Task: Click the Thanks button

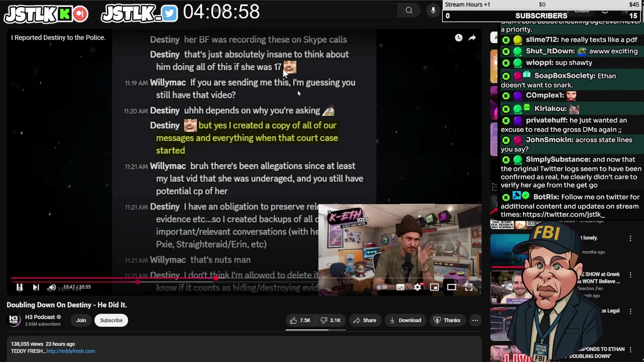Action: coord(447,320)
